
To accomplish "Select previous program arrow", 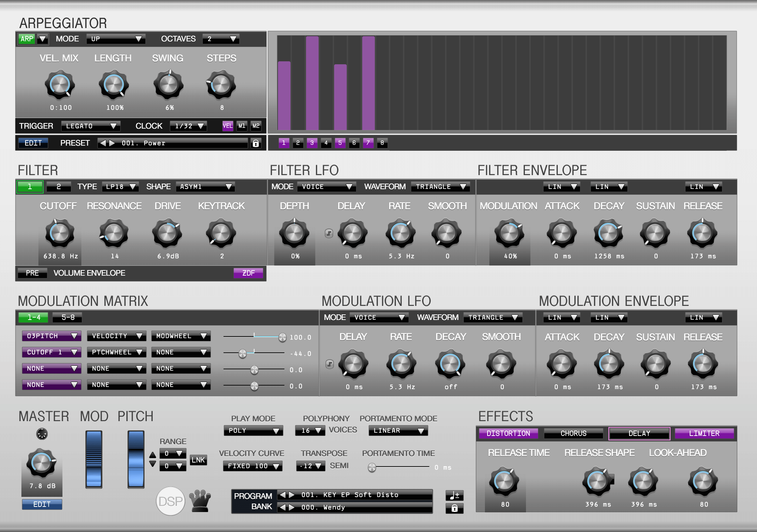I will tap(283, 495).
